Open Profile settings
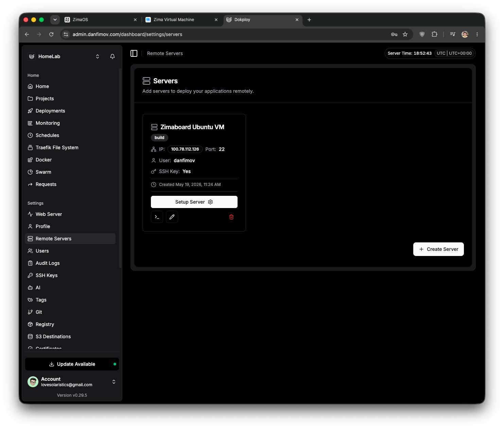Screen dimensions: 504x429 pos(70,226)
